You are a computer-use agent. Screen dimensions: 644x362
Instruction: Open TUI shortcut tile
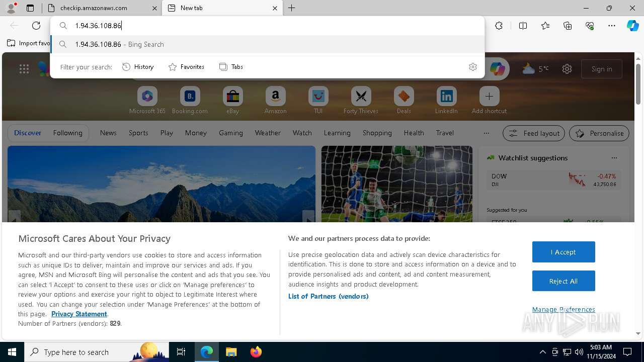click(318, 100)
